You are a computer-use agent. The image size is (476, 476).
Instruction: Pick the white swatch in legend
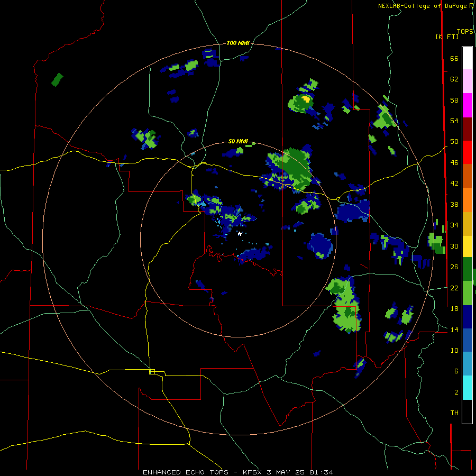pyautogui.click(x=467, y=58)
